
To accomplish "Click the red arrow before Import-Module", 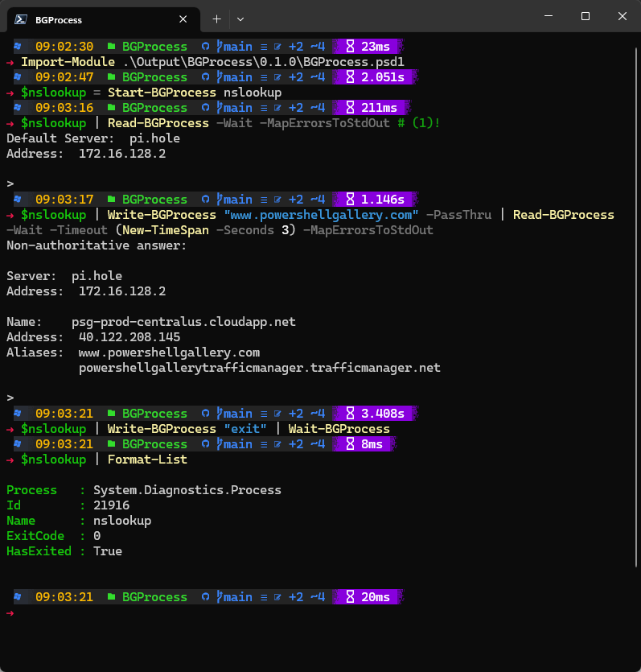I will [10, 63].
